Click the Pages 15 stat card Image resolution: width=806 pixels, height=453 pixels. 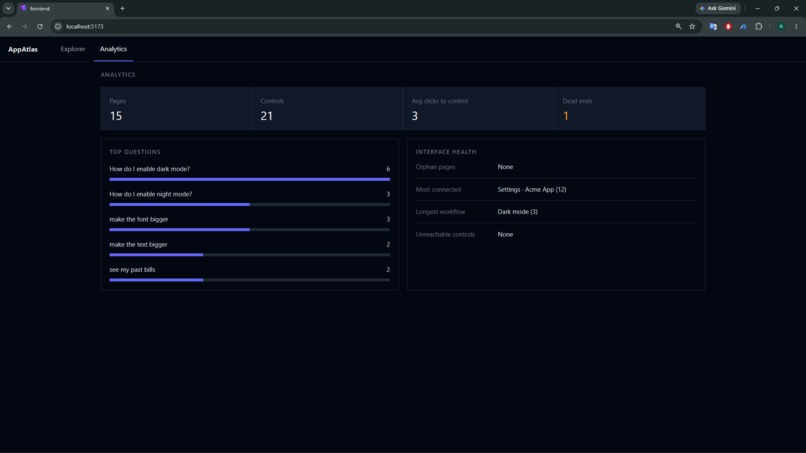point(176,108)
